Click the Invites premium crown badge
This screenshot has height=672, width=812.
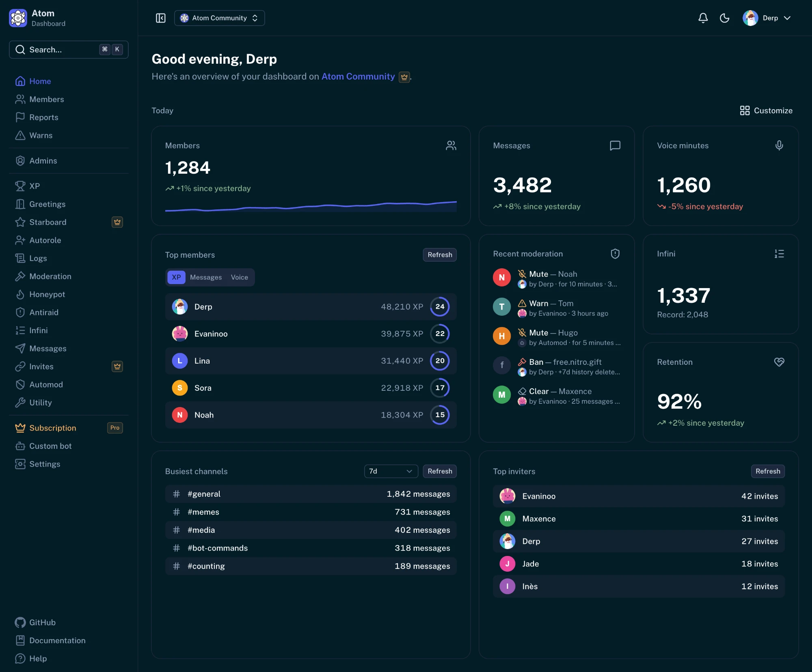pyautogui.click(x=117, y=366)
